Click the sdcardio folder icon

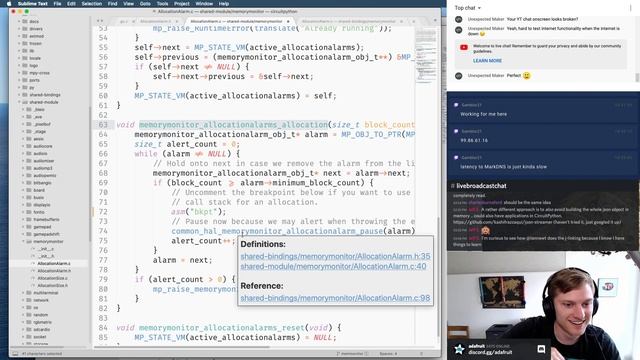point(29,329)
